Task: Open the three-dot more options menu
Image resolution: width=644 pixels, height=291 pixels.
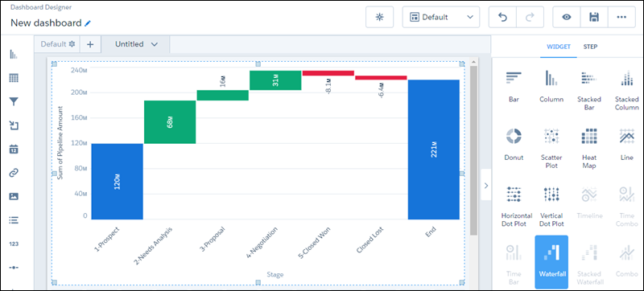Action: pyautogui.click(x=621, y=17)
